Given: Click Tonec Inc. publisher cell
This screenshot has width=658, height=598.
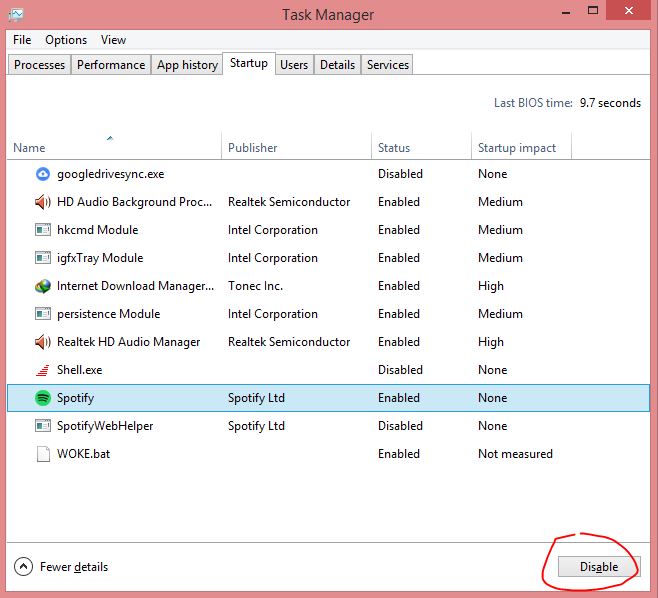Looking at the screenshot, I should click(x=255, y=286).
